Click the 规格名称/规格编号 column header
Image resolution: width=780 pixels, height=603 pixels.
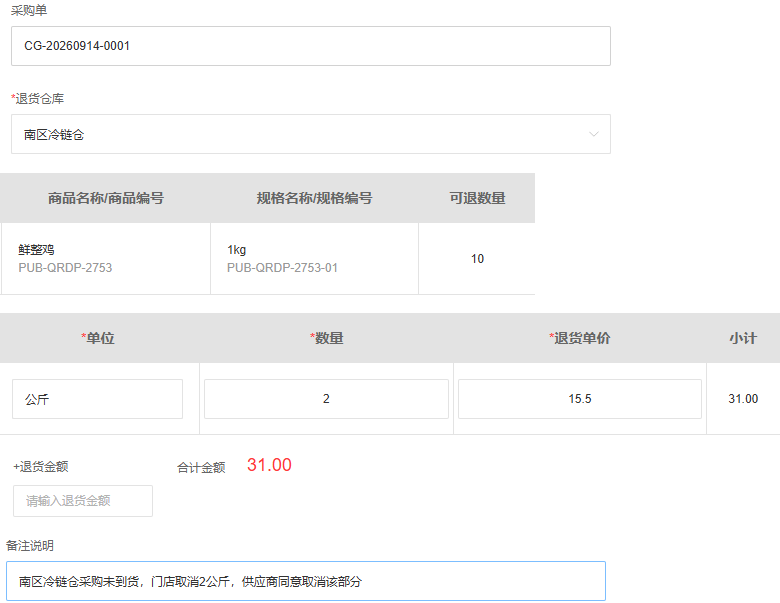pyautogui.click(x=314, y=198)
